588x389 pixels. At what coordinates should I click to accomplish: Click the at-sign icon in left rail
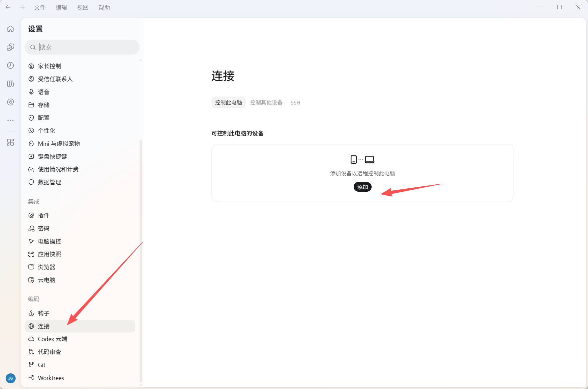tap(11, 102)
